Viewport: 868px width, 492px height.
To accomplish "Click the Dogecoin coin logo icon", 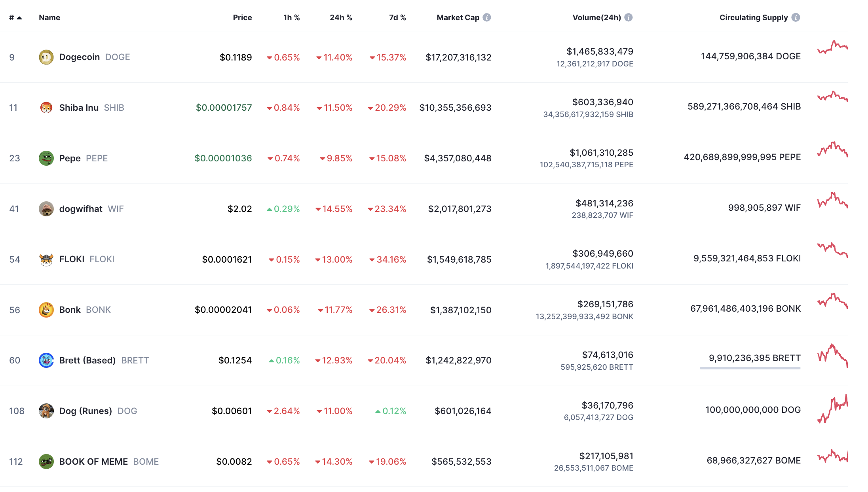I will [x=46, y=57].
